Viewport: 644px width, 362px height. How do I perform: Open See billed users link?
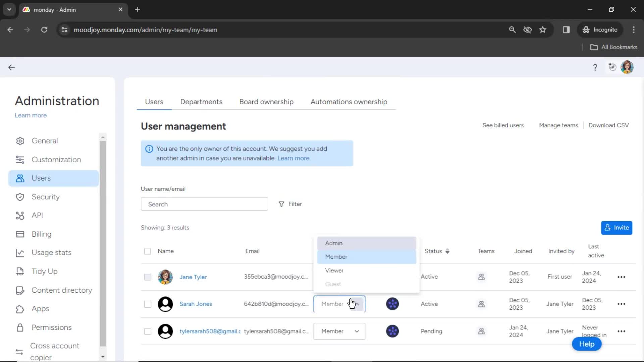pyautogui.click(x=503, y=125)
